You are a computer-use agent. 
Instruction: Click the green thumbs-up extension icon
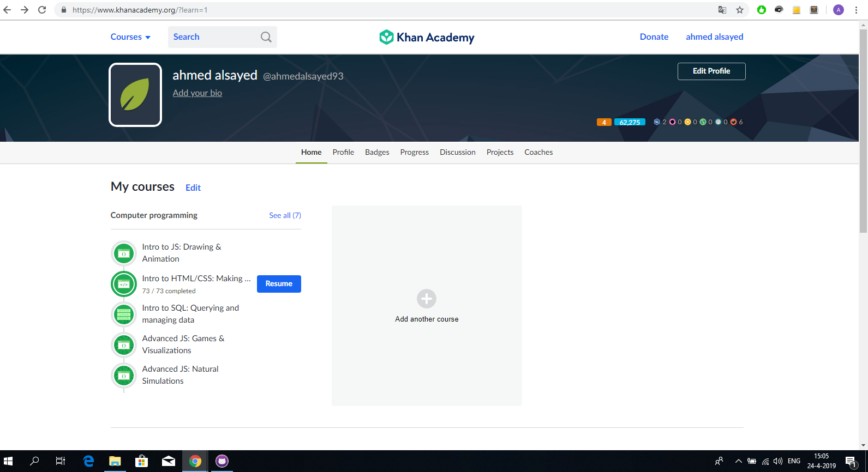click(762, 10)
